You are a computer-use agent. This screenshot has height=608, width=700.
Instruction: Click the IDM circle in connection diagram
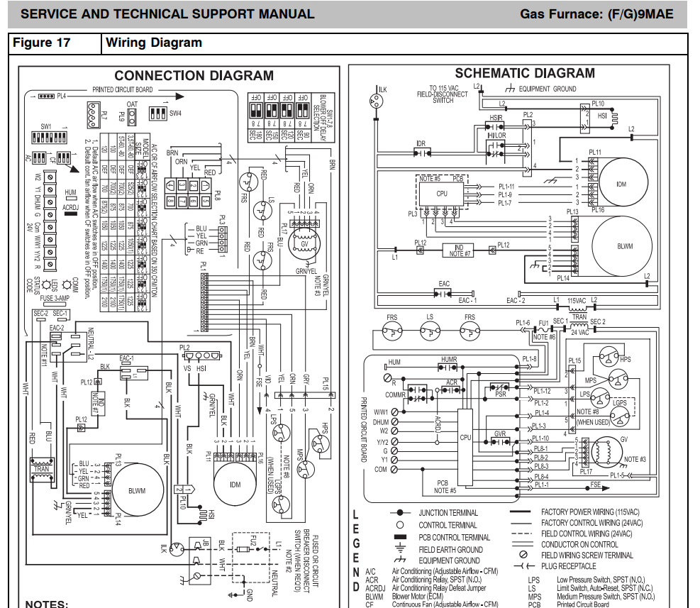coord(235,485)
